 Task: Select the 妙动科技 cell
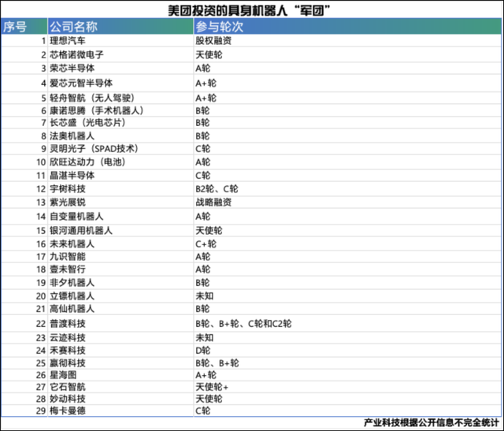pyautogui.click(x=120, y=399)
